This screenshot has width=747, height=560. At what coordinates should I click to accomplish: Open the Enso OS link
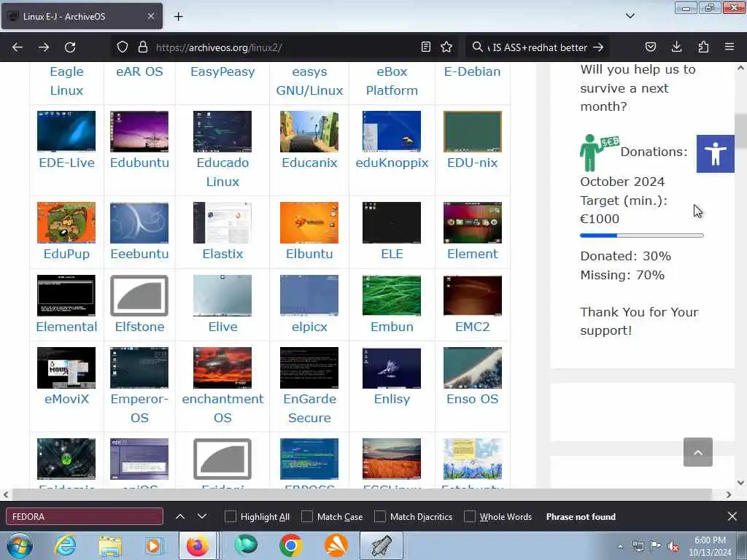pos(472,399)
